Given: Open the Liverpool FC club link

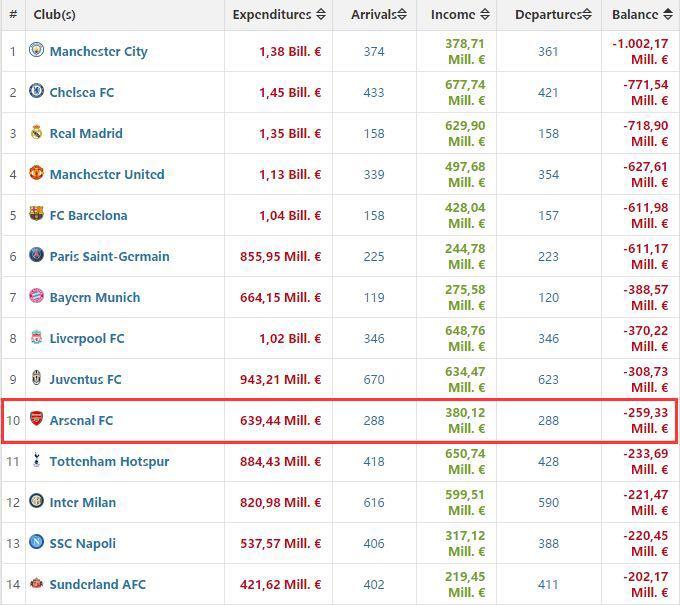Looking at the screenshot, I should click(87, 339).
